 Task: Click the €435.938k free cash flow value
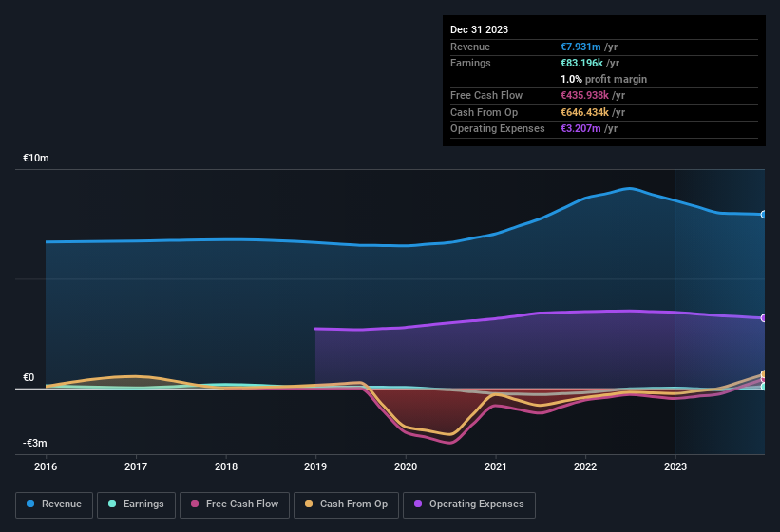(584, 95)
